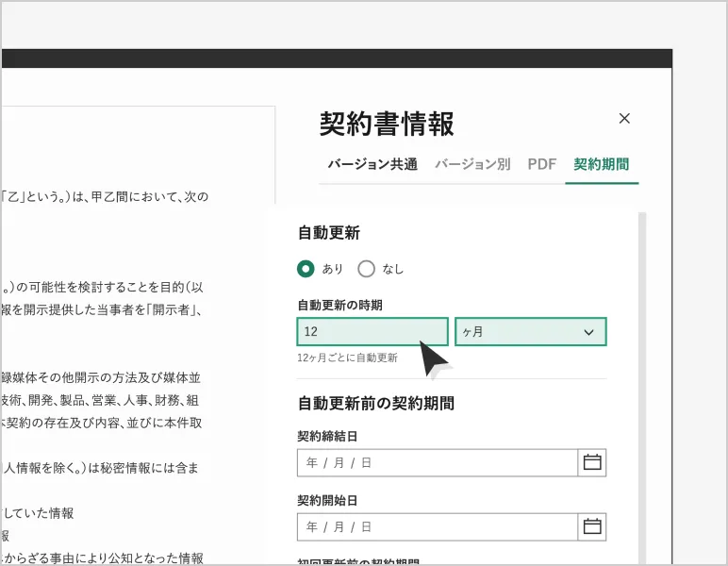This screenshot has width=728, height=566.
Task: Click document line ending 甲乙間において、次の
Action: pyautogui.click(x=105, y=197)
